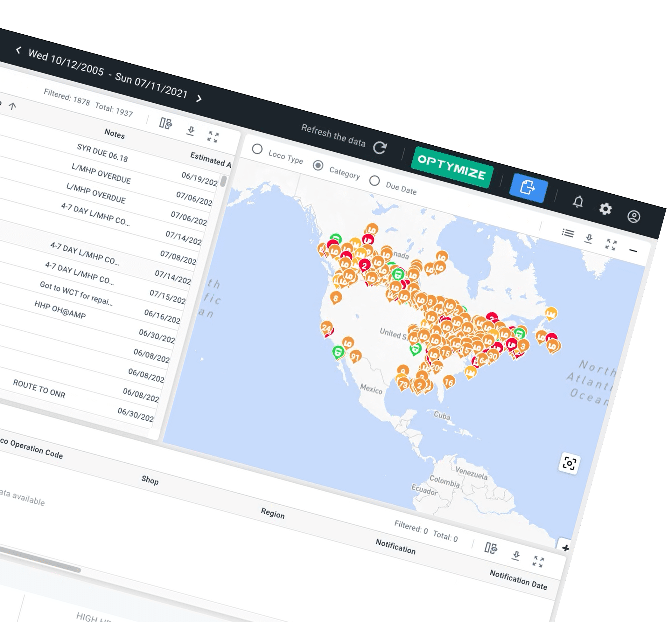Screen dimensions: 672x622
Task: Click the Notification column header
Action: [395, 546]
